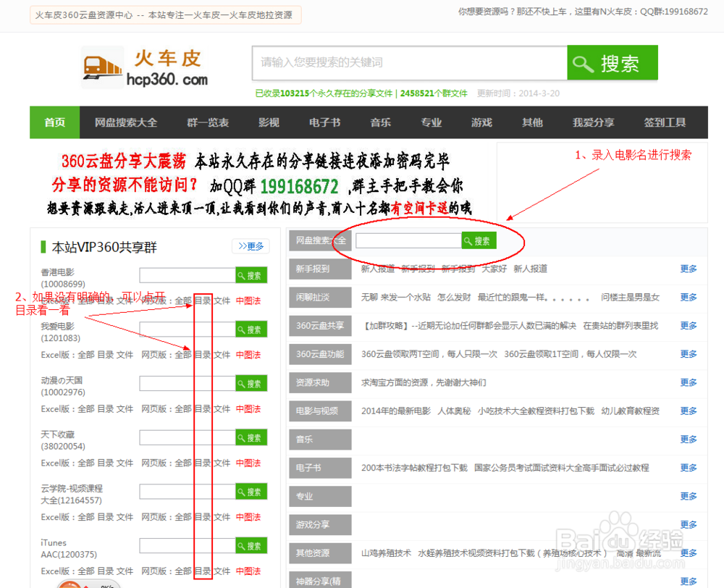Open the 人体奥秘 post link
This screenshot has width=724, height=588.
[x=454, y=411]
